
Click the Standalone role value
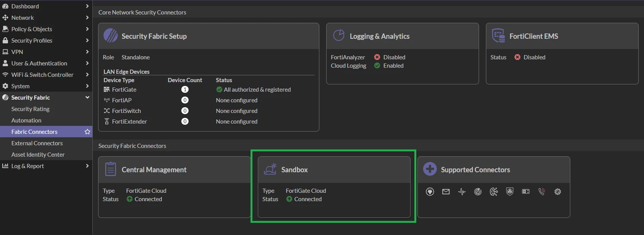[136, 57]
